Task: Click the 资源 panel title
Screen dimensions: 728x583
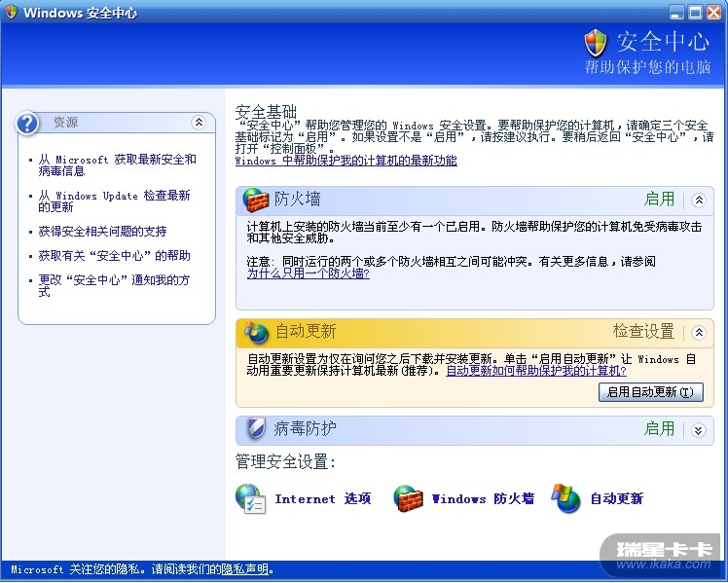Action: click(65, 123)
